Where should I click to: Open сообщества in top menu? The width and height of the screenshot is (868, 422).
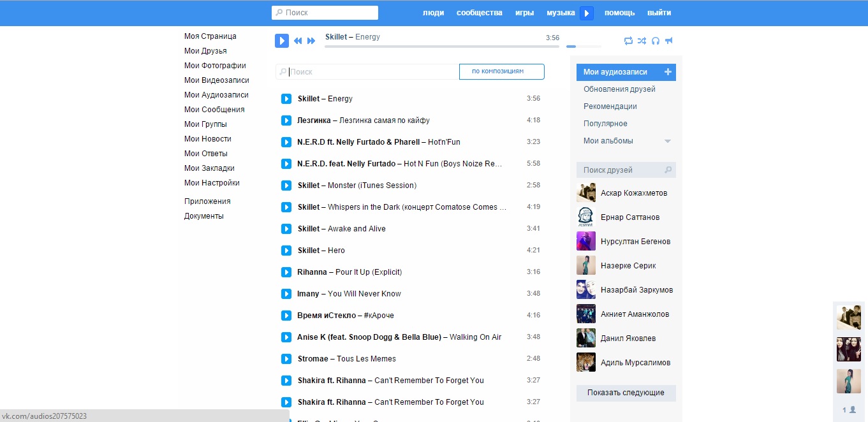[480, 13]
